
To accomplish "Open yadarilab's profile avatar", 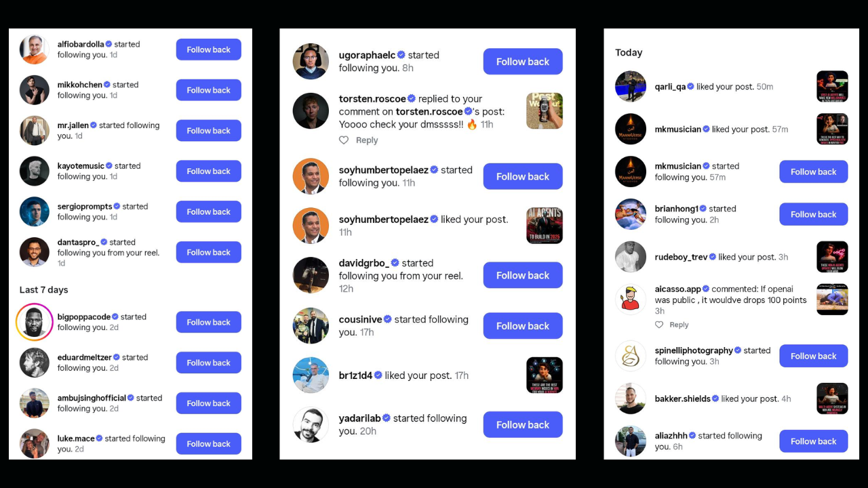I will (x=311, y=425).
